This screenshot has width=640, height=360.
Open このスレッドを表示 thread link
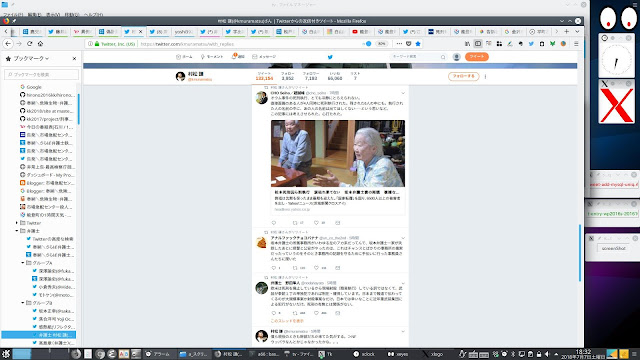(x=287, y=321)
